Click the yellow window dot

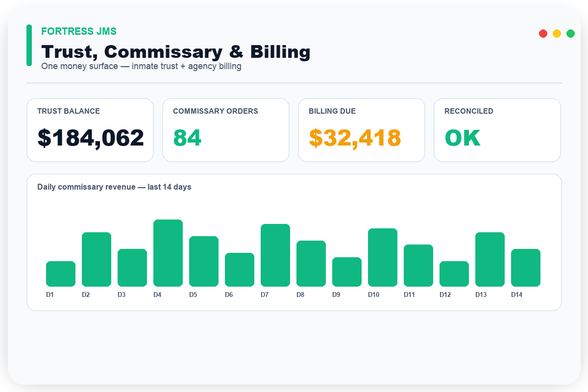click(x=557, y=33)
